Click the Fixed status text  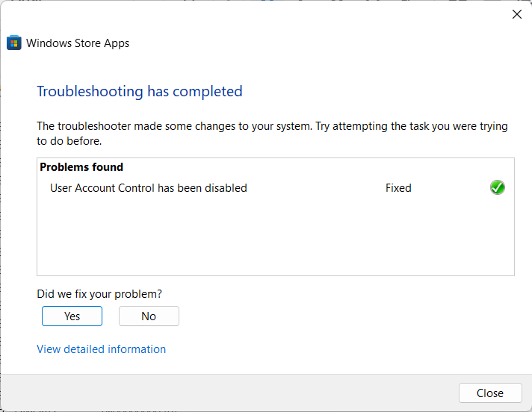(x=398, y=188)
